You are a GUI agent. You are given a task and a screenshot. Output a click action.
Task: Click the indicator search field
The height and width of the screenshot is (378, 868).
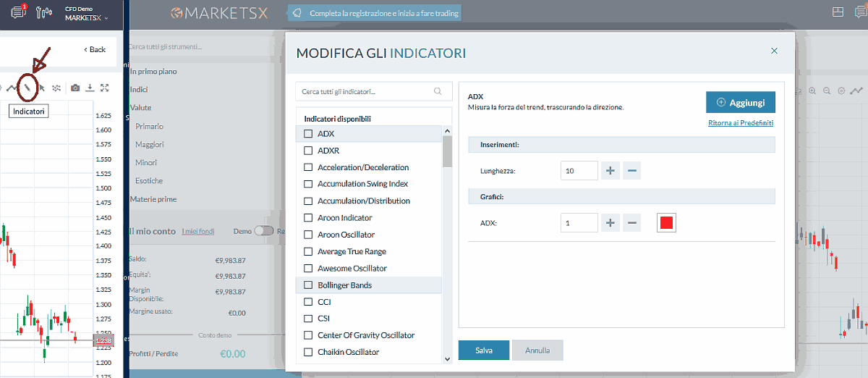pyautogui.click(x=366, y=92)
